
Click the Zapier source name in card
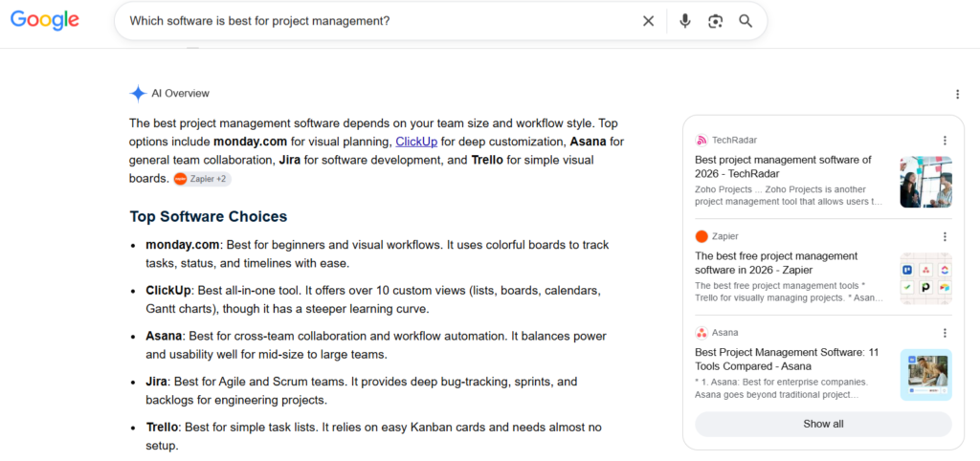tap(725, 236)
